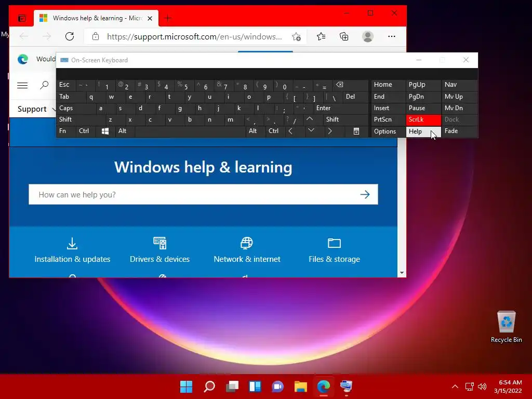
Task: Click the Del key
Action: tap(355, 97)
